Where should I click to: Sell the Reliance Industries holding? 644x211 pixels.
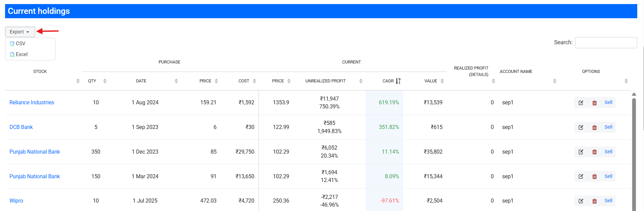click(x=608, y=102)
